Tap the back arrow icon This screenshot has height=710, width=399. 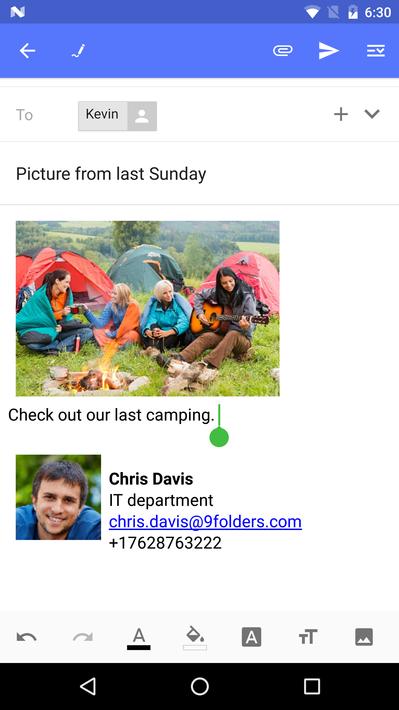[27, 51]
